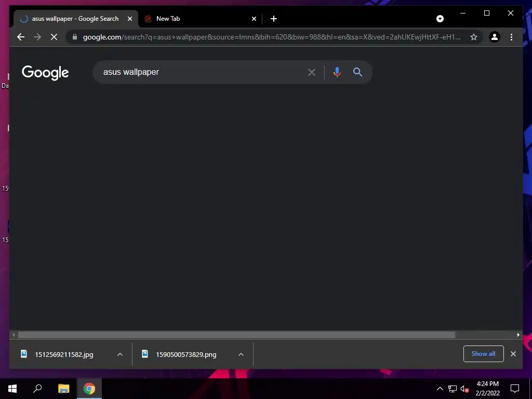
Task: View site information via lock icon
Action: coord(75,37)
